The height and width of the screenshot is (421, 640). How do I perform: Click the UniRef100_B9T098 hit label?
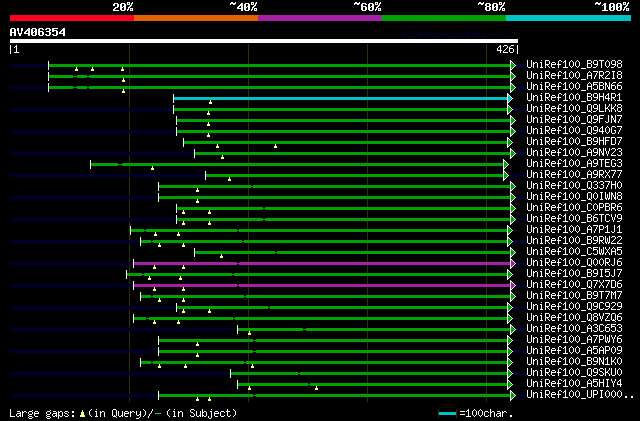(574, 65)
